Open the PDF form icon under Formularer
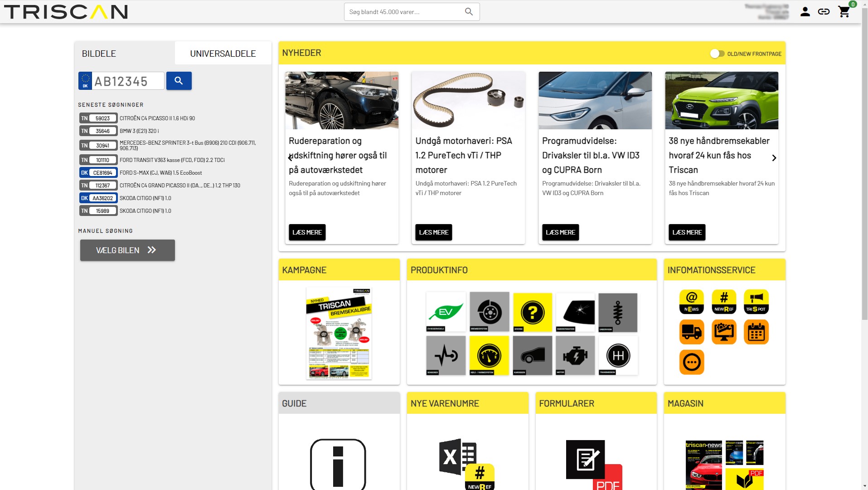The height and width of the screenshot is (490, 868). pyautogui.click(x=594, y=465)
